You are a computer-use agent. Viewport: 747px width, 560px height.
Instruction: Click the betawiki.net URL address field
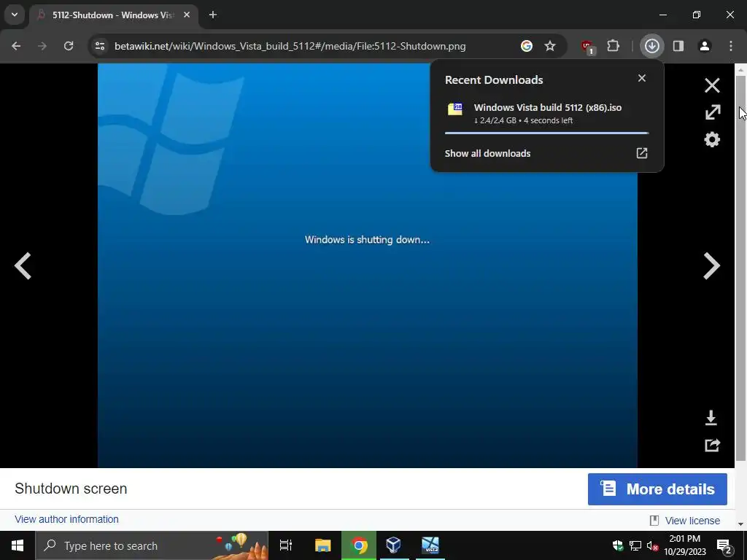(x=290, y=46)
